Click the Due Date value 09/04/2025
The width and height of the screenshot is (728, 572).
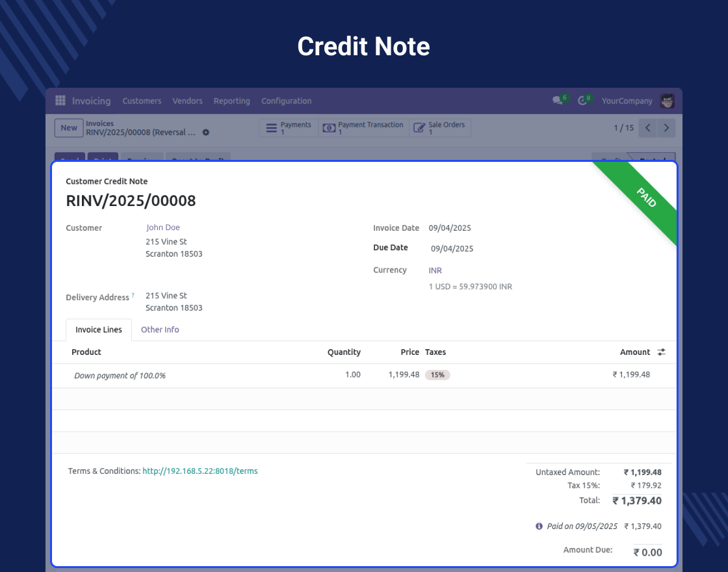pyautogui.click(x=452, y=248)
